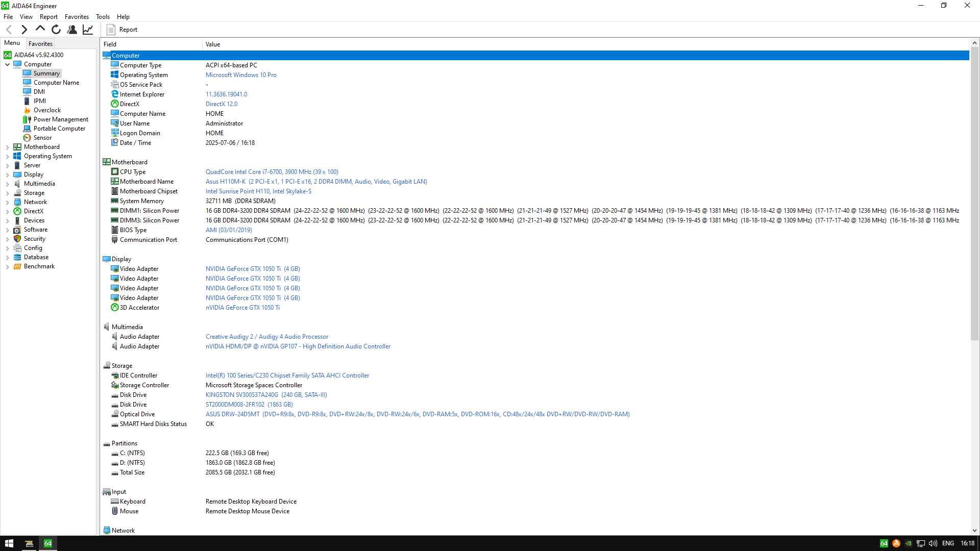Viewport: 980px width, 551px height.
Task: Click the Sensor icon in tree
Action: tap(27, 138)
